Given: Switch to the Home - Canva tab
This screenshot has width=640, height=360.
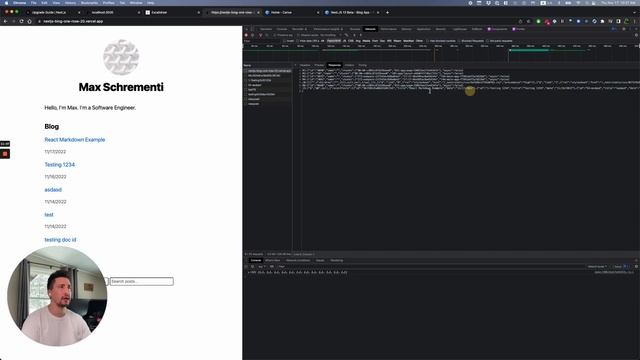Looking at the screenshot, I should coord(291,12).
